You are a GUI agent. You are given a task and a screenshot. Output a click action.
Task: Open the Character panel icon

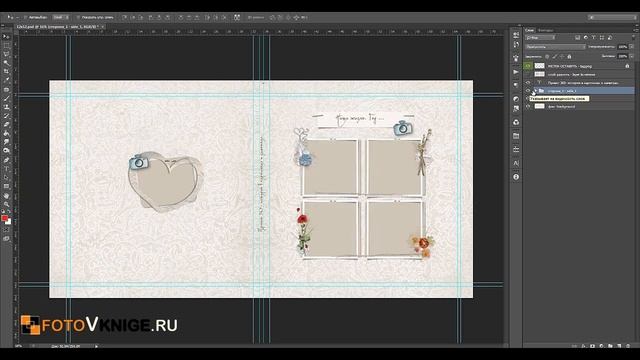click(x=516, y=163)
